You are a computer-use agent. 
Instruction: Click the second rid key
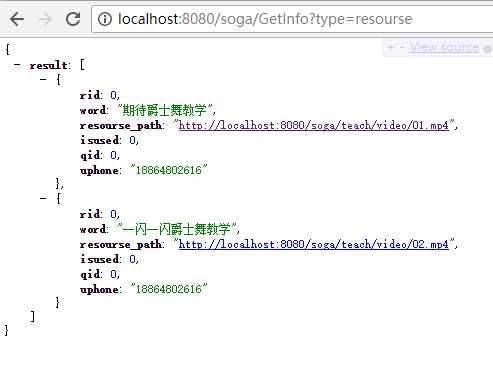pyautogui.click(x=90, y=214)
